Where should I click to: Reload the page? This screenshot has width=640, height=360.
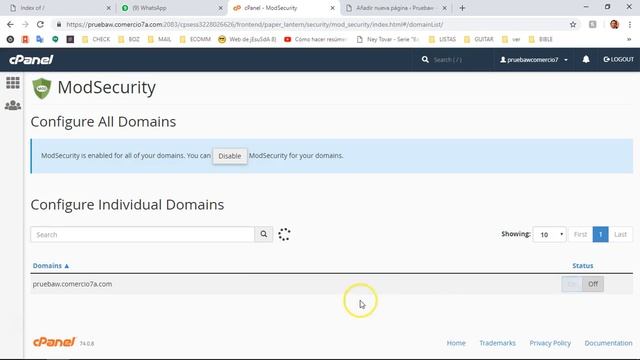[x=40, y=24]
